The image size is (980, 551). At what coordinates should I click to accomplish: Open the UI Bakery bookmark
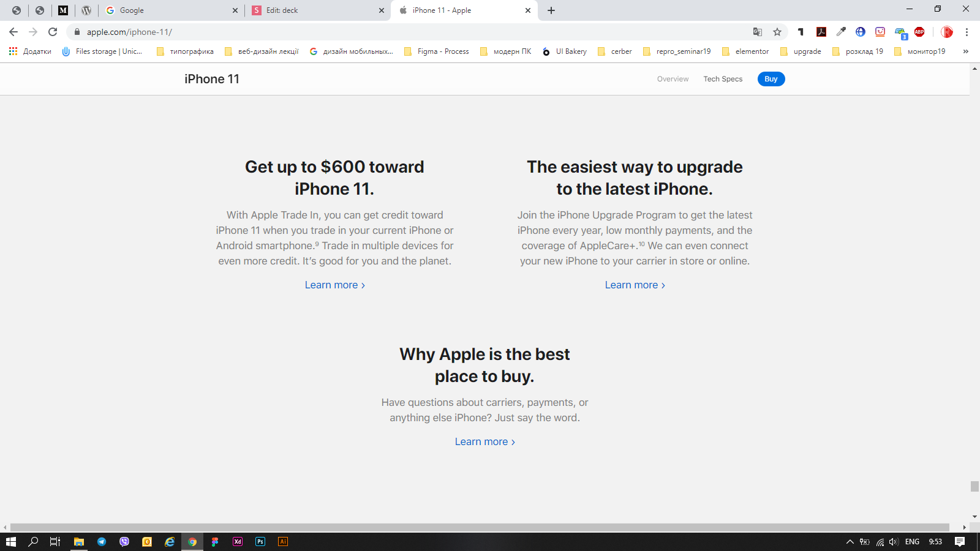[x=565, y=51]
